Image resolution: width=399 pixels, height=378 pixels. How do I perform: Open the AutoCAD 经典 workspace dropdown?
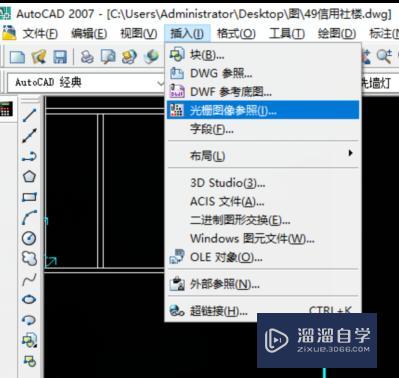coord(86,82)
